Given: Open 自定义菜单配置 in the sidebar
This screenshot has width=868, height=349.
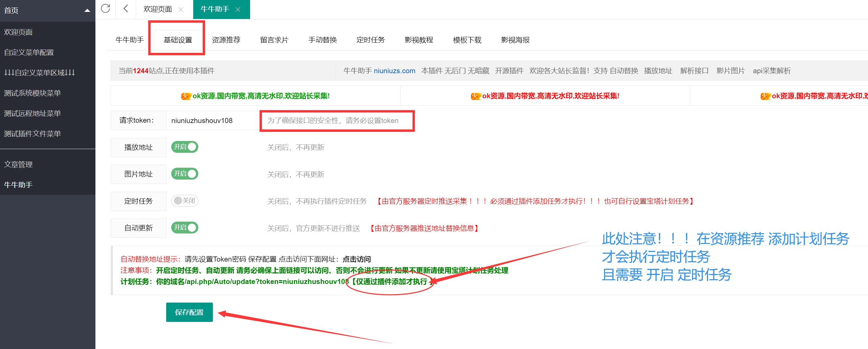Looking at the screenshot, I should coord(29,53).
